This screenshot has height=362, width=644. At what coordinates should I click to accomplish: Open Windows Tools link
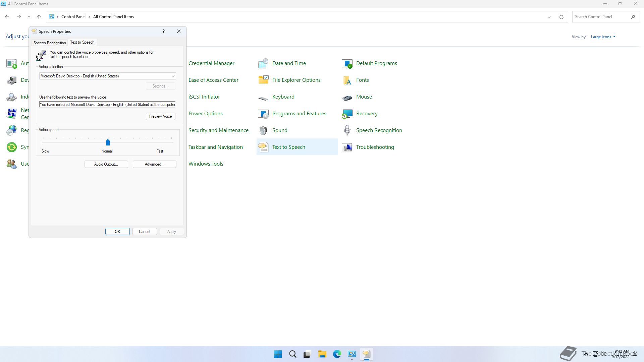(206, 164)
